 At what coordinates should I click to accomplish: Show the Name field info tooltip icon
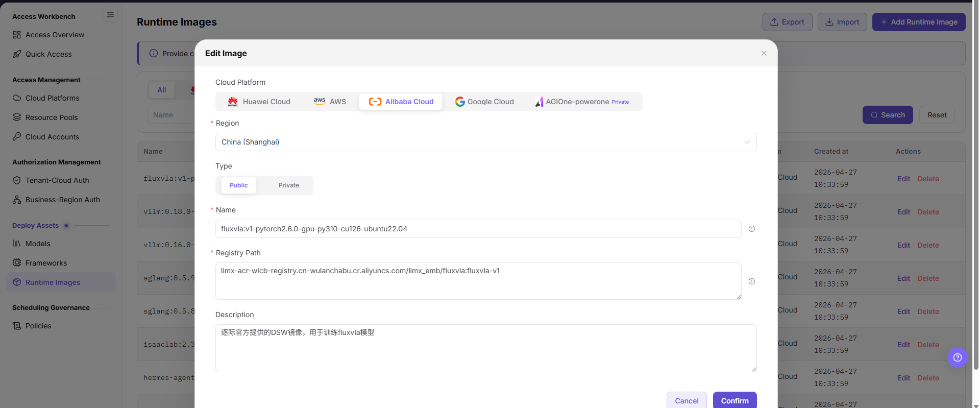[x=752, y=229]
